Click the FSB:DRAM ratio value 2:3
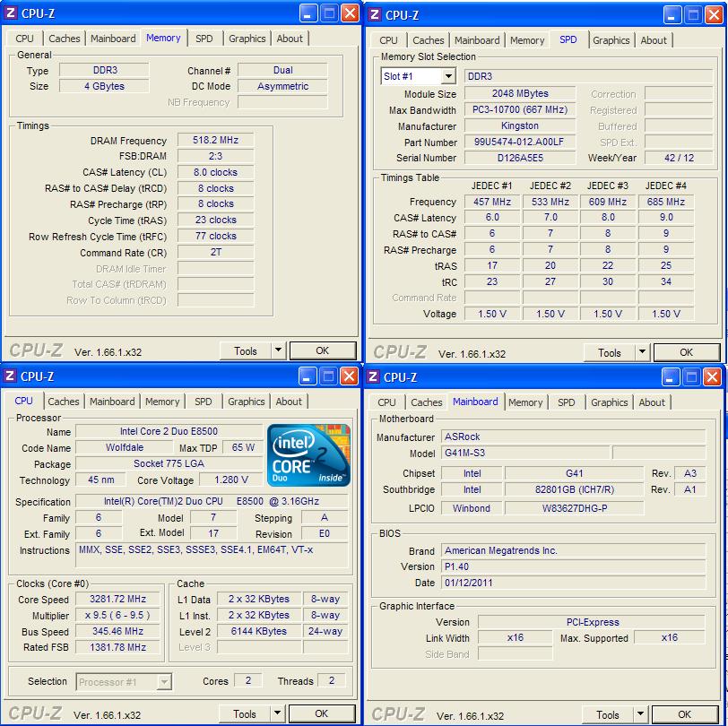728x726 pixels. tap(215, 156)
